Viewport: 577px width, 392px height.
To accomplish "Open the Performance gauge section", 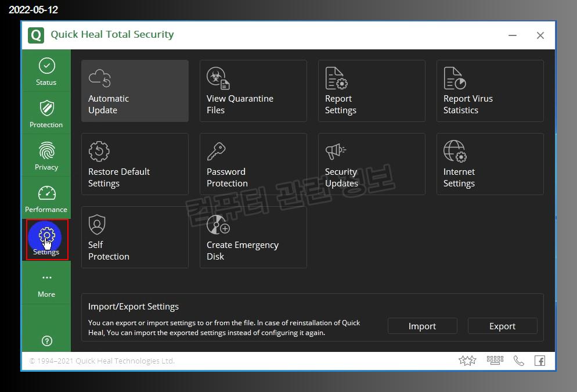I will coord(46,199).
